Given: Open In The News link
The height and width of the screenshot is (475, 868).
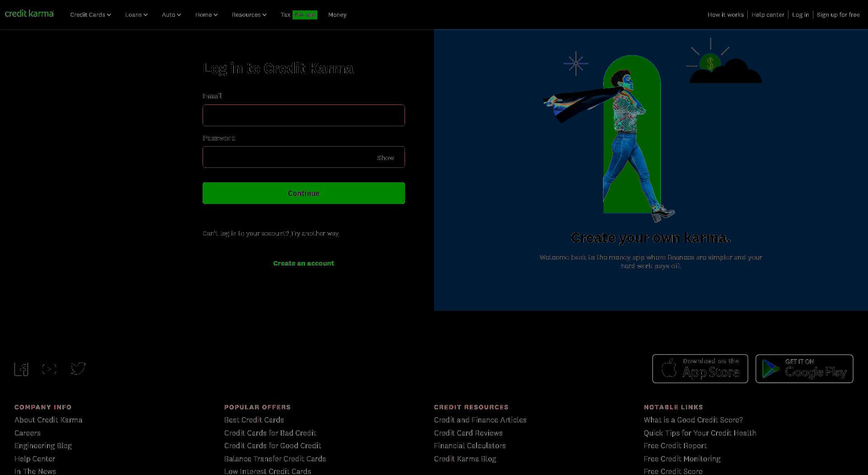Looking at the screenshot, I should pyautogui.click(x=35, y=471).
